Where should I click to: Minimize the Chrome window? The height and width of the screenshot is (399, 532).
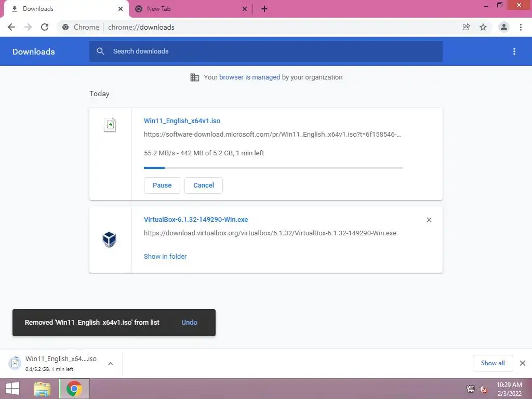coord(486,5)
